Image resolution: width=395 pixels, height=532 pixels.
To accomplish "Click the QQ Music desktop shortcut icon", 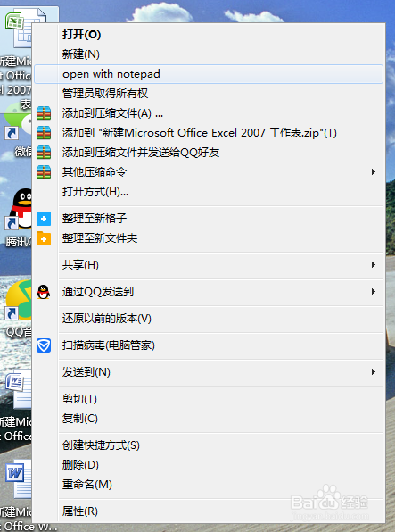I will click(x=19, y=300).
